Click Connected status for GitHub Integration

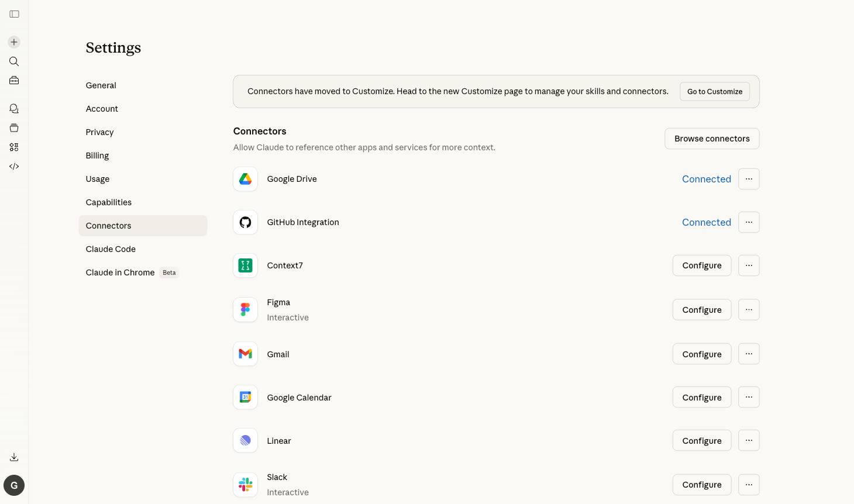[x=706, y=222]
